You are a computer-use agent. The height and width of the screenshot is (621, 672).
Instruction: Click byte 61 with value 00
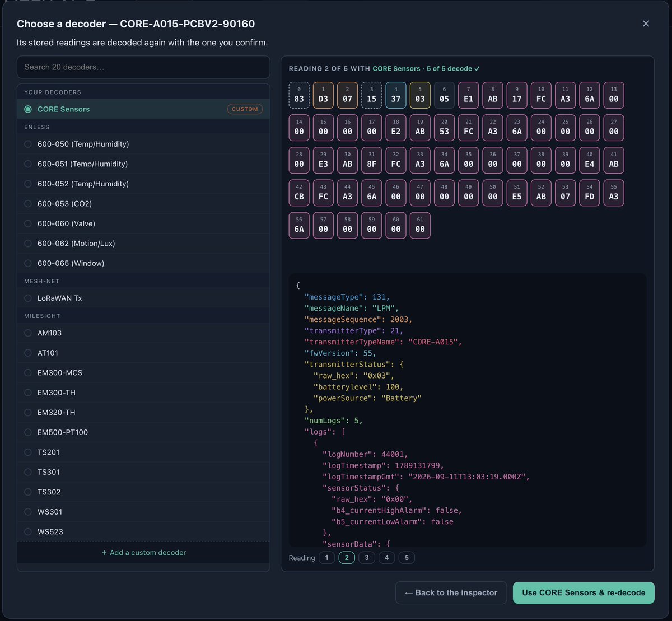(x=420, y=225)
